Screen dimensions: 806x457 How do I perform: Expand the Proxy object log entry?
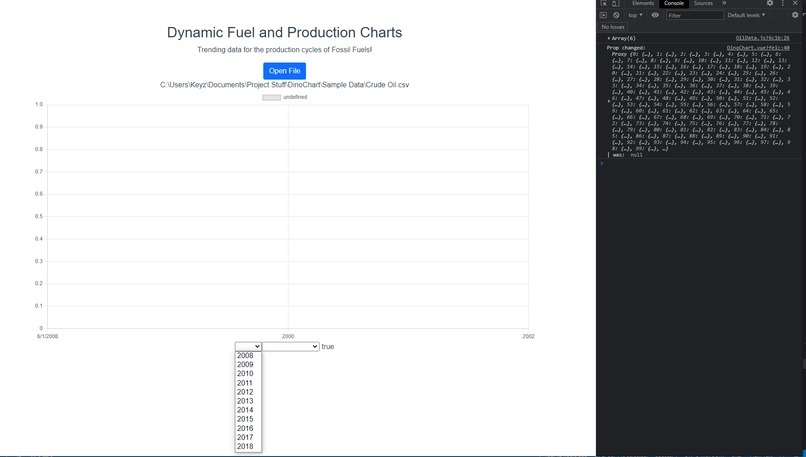[609, 101]
